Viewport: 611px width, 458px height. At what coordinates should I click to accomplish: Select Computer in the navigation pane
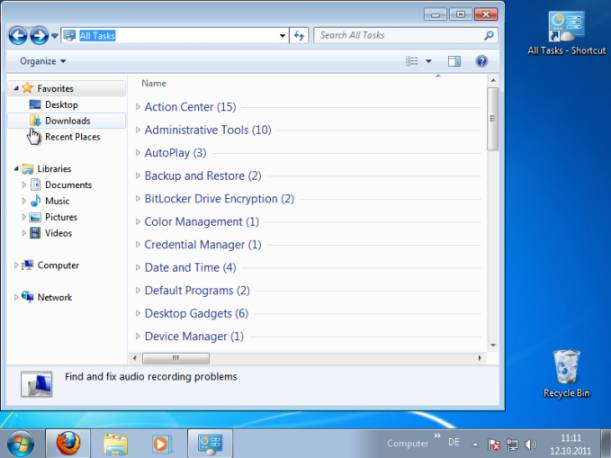pyautogui.click(x=58, y=265)
